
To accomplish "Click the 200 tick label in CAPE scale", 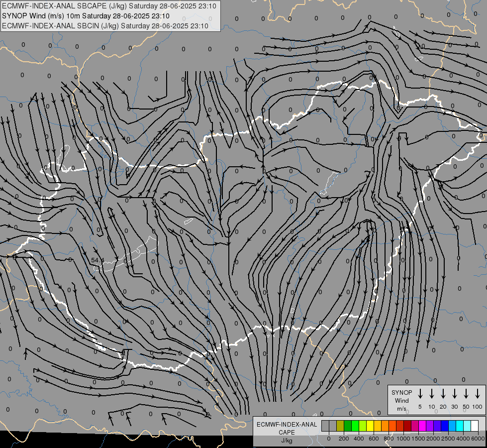I will point(344,439).
